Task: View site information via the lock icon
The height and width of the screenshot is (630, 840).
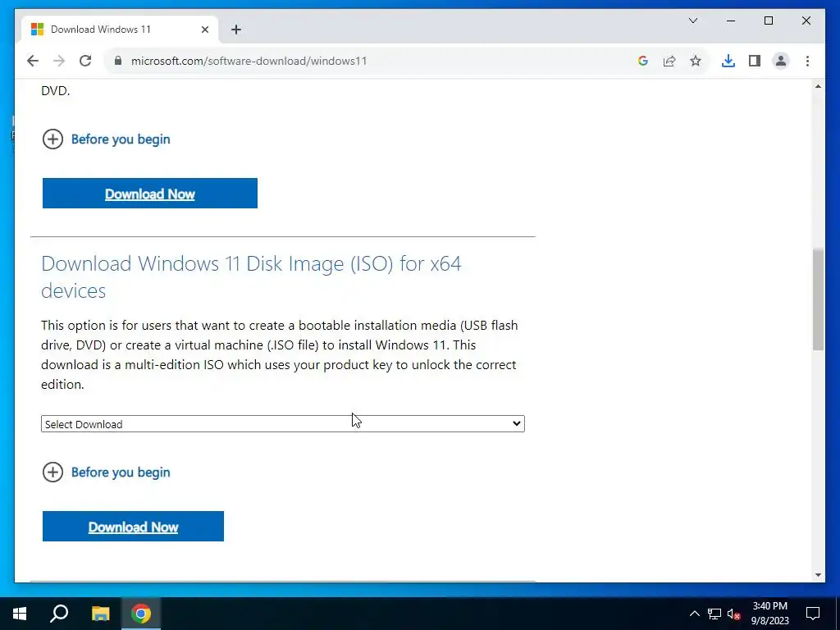Action: 118,61
